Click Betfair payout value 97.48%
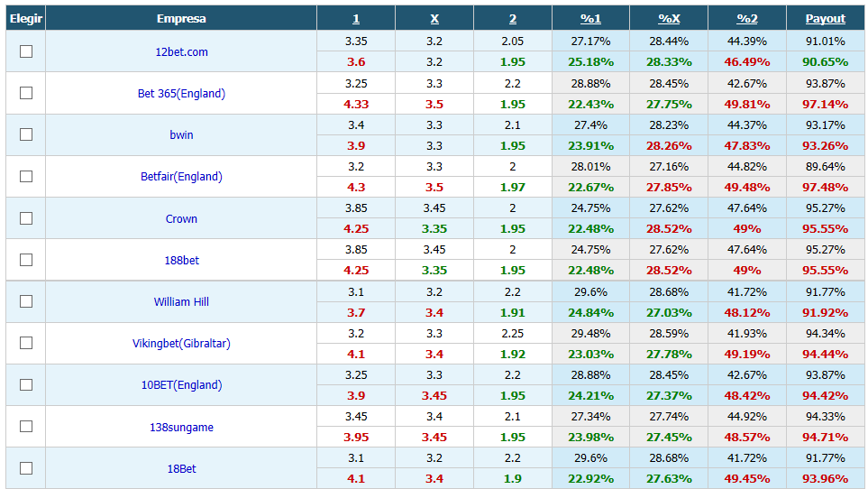868x489 pixels. pos(826,187)
